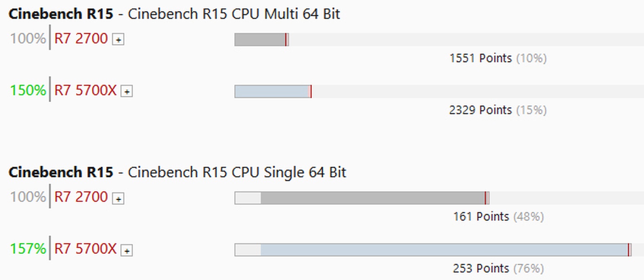This screenshot has height=280, width=644.
Task: Open R7 5700X link in Single benchmark
Action: pos(85,249)
